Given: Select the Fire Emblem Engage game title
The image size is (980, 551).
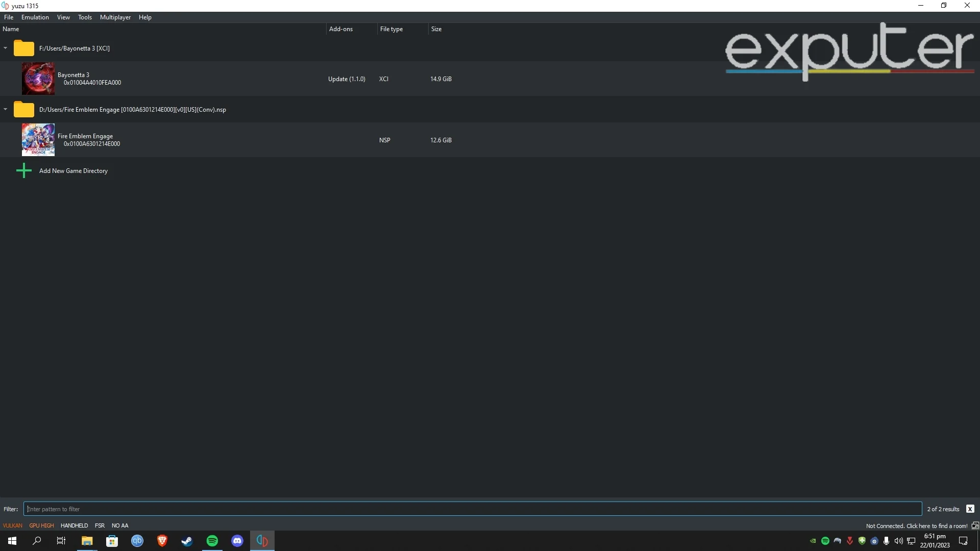Looking at the screenshot, I should click(x=85, y=136).
